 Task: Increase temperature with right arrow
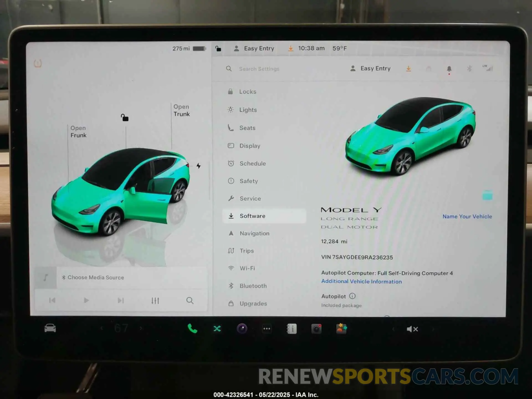pyautogui.click(x=141, y=328)
